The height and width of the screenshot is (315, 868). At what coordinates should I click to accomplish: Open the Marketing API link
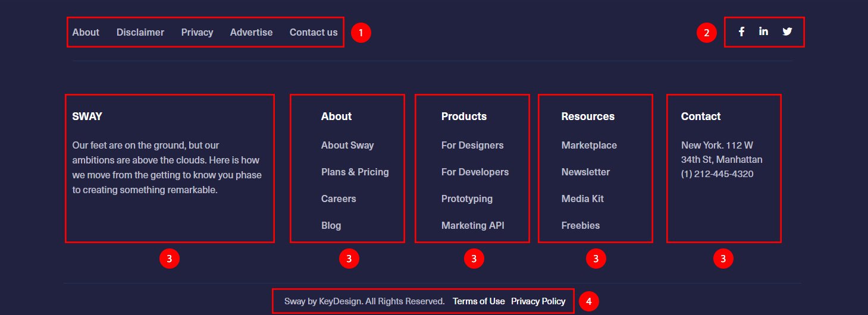point(472,226)
